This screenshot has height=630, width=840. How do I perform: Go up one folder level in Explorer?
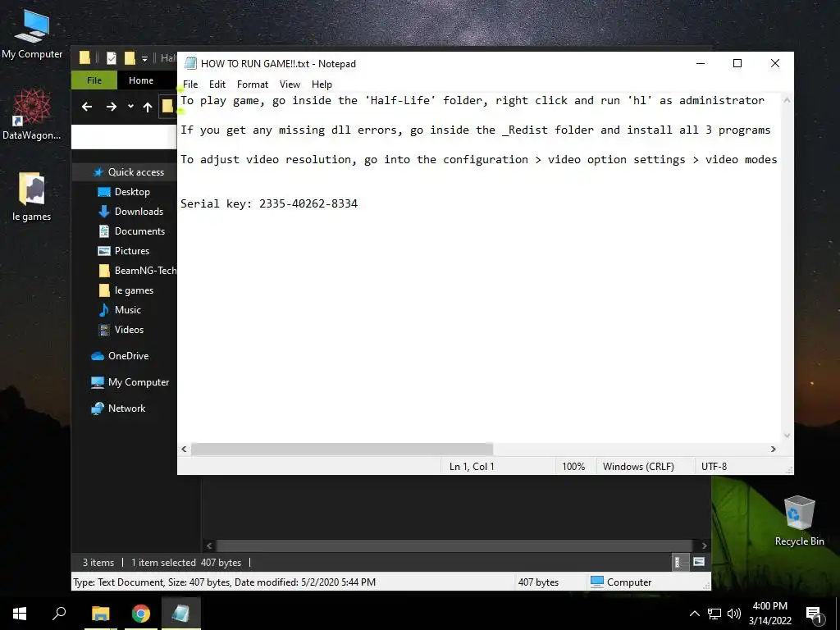click(148, 107)
